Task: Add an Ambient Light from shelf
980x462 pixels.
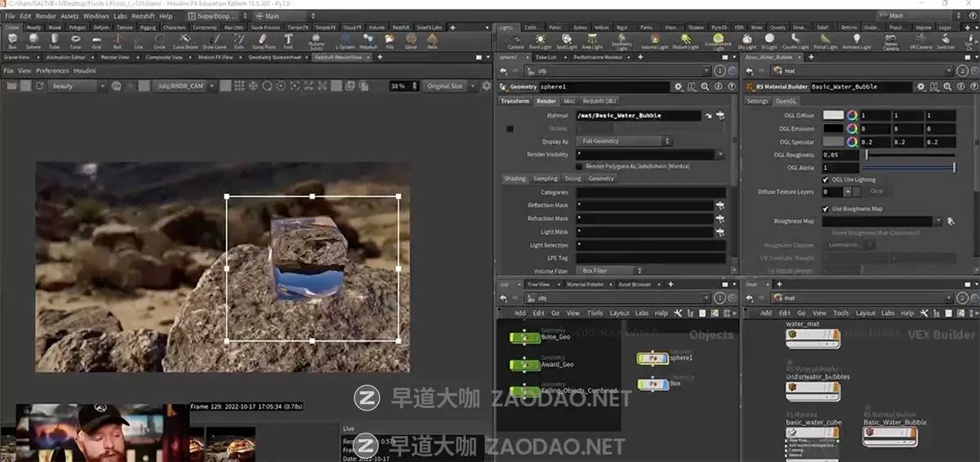Action: [856, 41]
